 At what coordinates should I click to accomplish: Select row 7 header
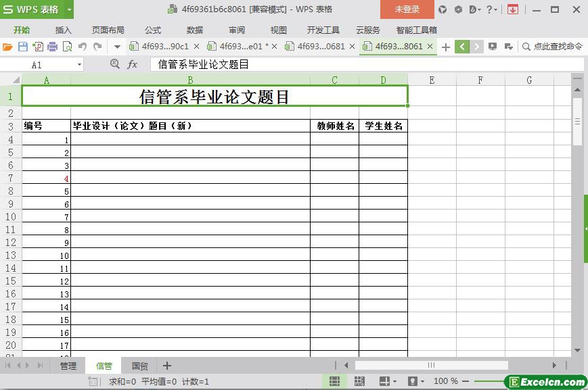tap(11, 178)
